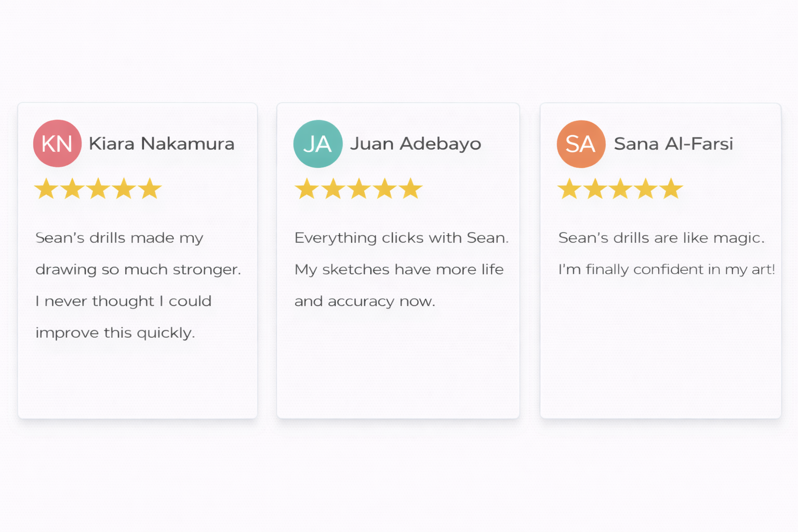Viewport: 798px width, 532px height.
Task: Click the SA orange avatar circle
Action: (x=581, y=144)
